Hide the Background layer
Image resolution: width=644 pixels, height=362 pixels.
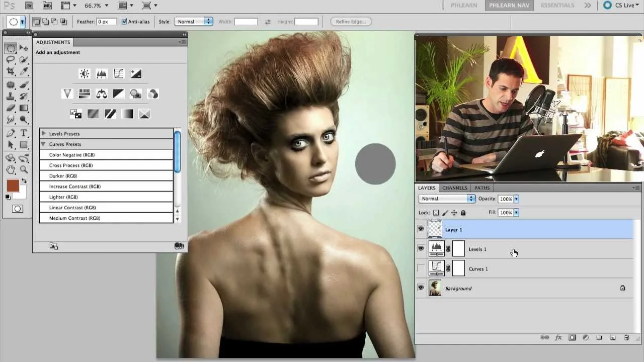(x=421, y=288)
